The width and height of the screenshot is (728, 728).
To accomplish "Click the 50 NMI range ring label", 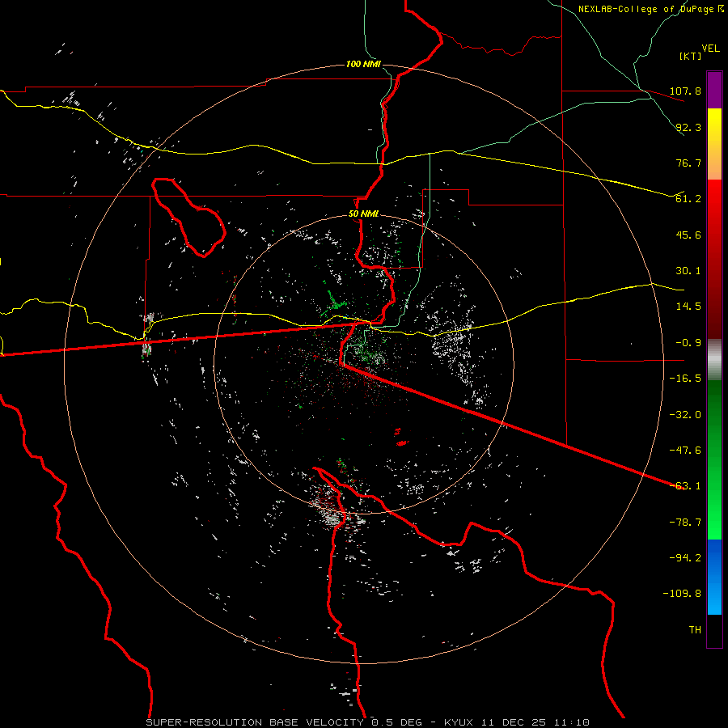I will click(x=363, y=214).
